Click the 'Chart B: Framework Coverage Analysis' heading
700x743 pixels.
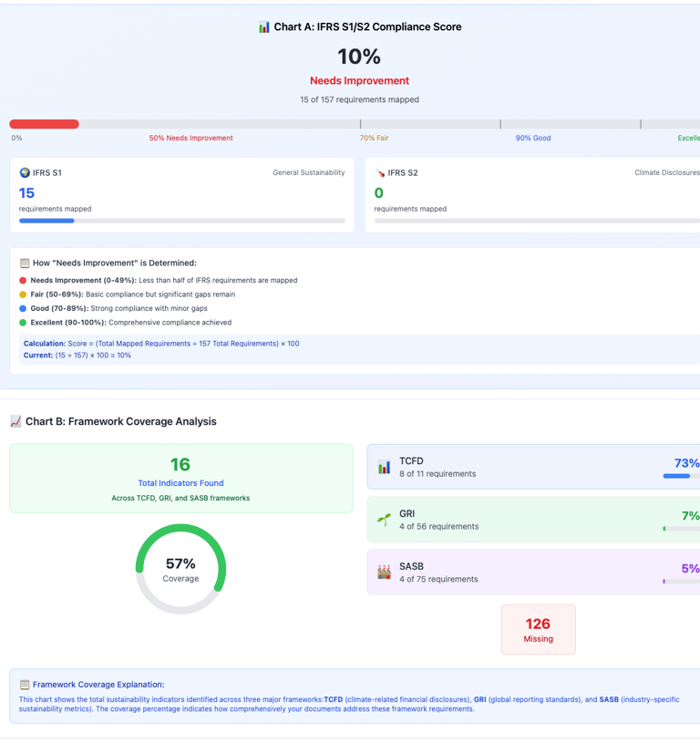click(x=121, y=421)
